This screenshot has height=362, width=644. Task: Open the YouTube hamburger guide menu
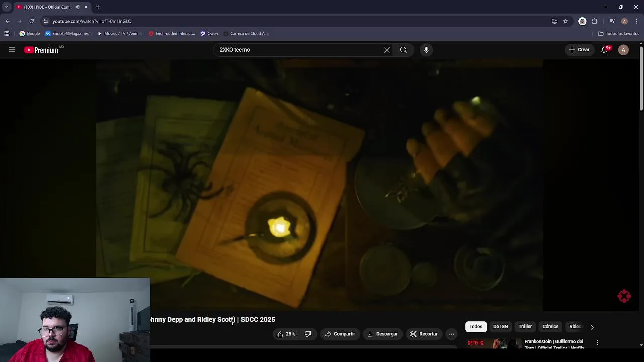12,50
